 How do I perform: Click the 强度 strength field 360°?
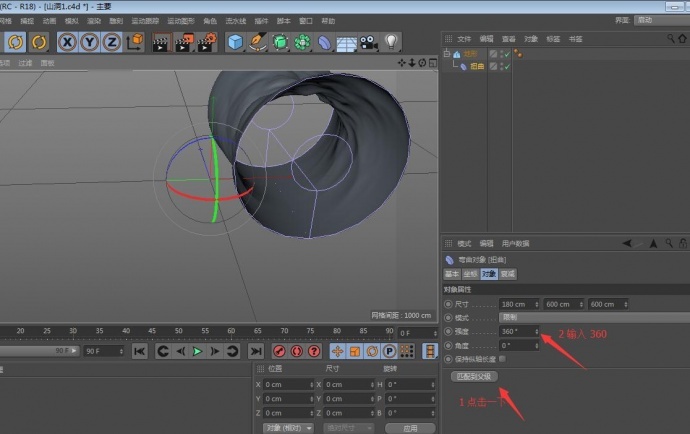(519, 331)
